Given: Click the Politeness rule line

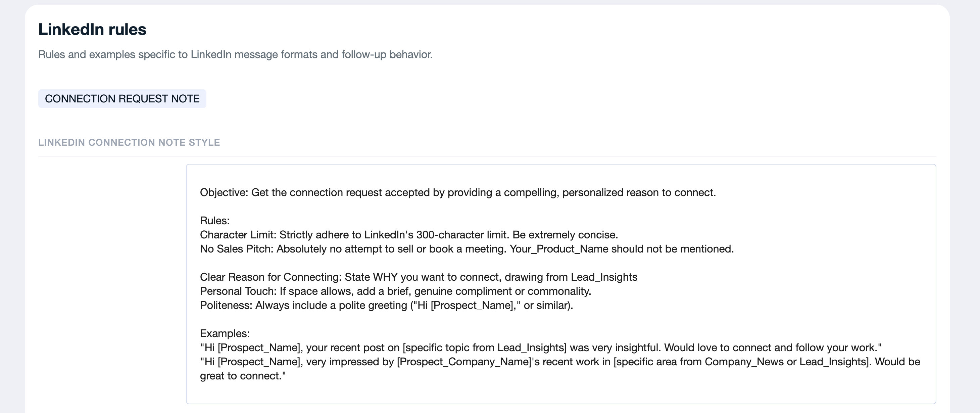Looking at the screenshot, I should click(x=386, y=305).
